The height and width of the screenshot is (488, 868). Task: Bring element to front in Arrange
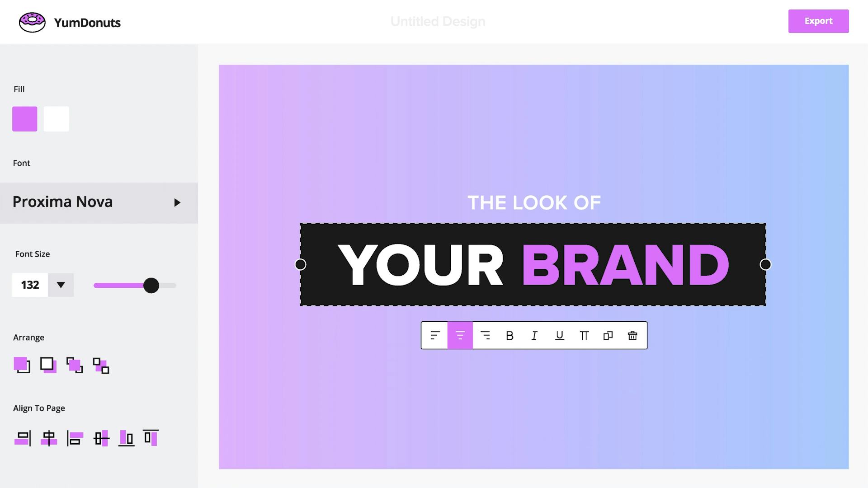[x=22, y=365]
